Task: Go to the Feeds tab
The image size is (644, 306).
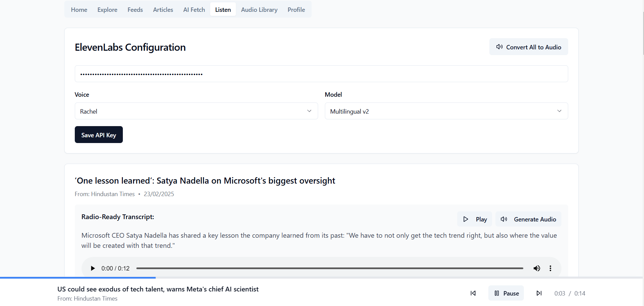Action: [x=135, y=10]
